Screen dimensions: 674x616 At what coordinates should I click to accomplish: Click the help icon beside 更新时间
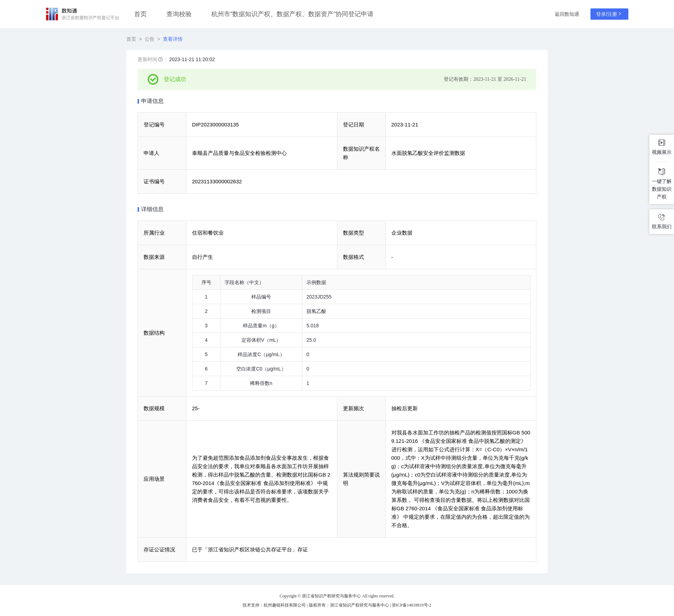click(160, 59)
